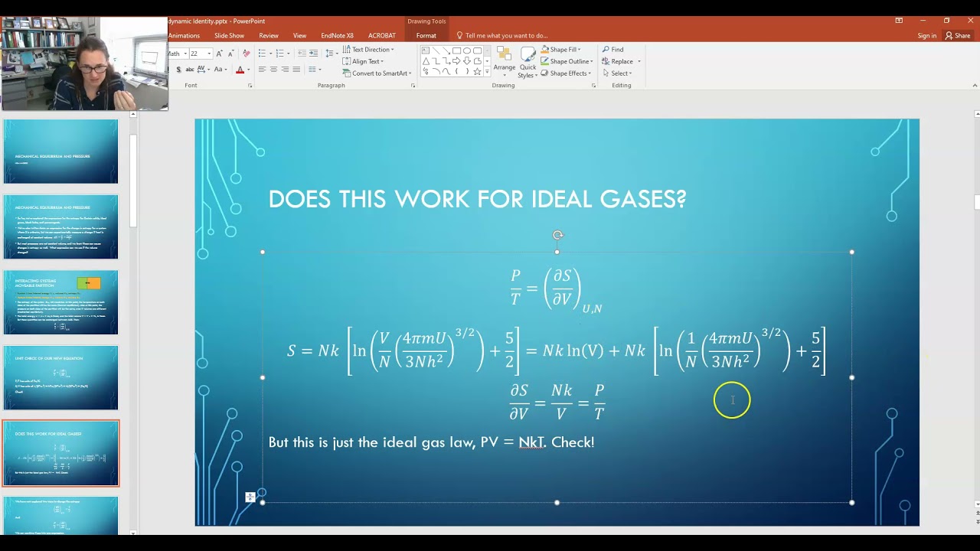Viewport: 980px width, 551px height.
Task: Select the Oval shape in shapes gallery
Action: (x=467, y=51)
